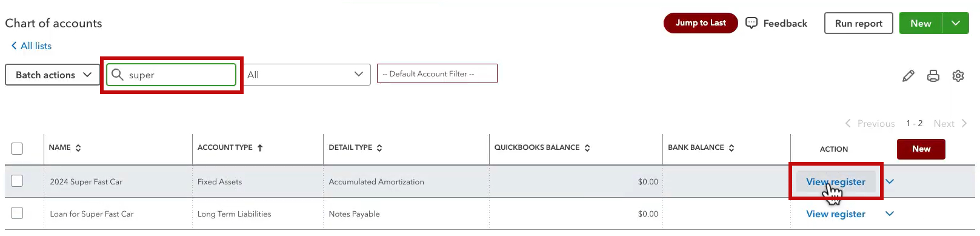The image size is (980, 236).
Task: Sort by Bank Balance column arrows
Action: click(x=732, y=147)
